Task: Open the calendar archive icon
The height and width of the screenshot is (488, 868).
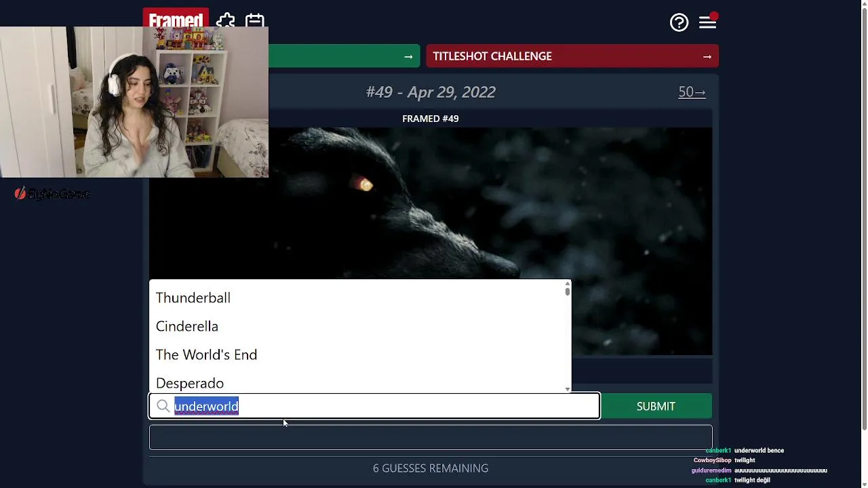Action: 255,20
